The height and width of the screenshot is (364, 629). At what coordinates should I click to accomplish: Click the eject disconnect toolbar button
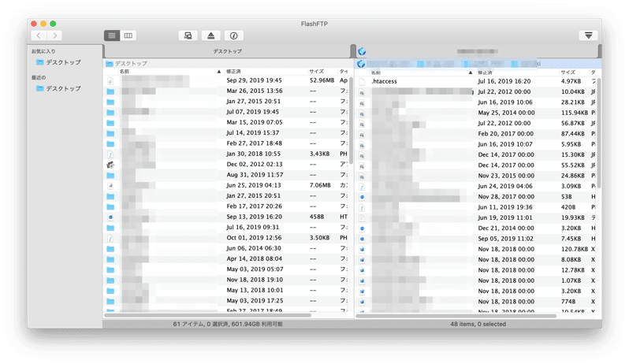click(211, 35)
